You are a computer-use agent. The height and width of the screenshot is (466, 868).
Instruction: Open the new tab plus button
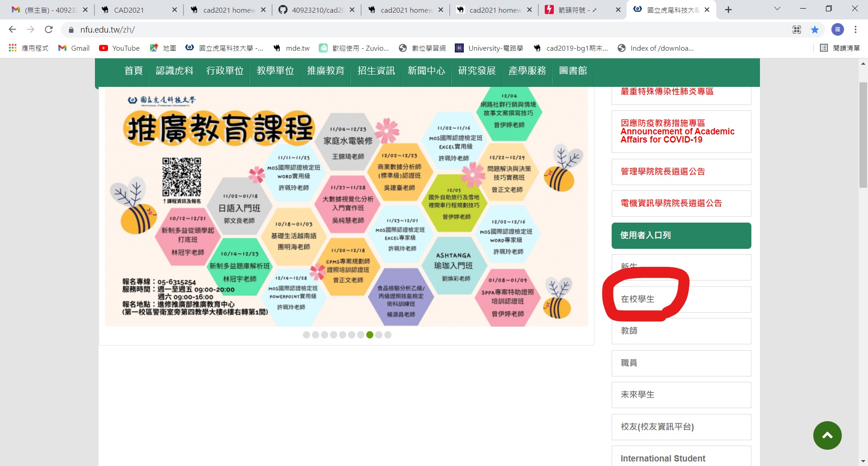coord(728,10)
